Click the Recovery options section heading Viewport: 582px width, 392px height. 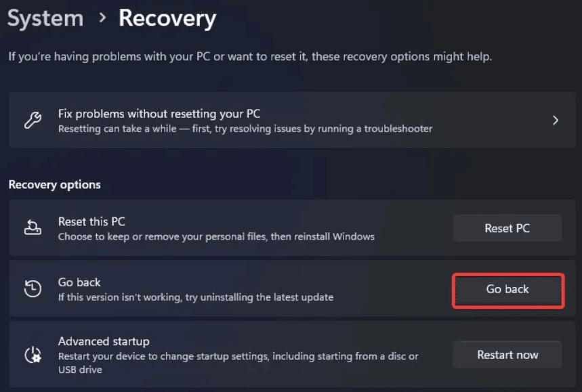pyautogui.click(x=54, y=184)
